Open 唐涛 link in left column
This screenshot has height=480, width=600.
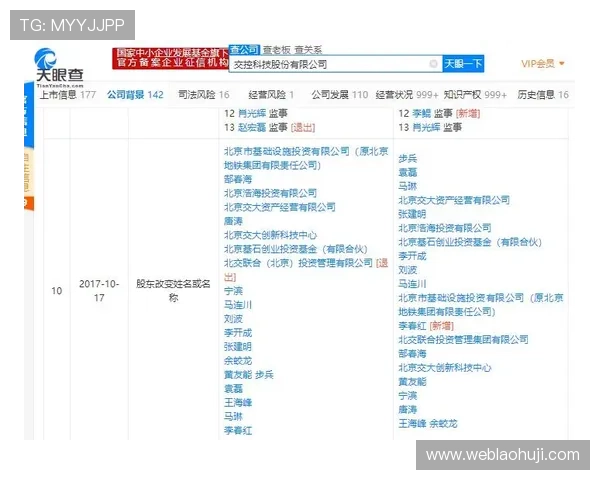pyautogui.click(x=233, y=221)
